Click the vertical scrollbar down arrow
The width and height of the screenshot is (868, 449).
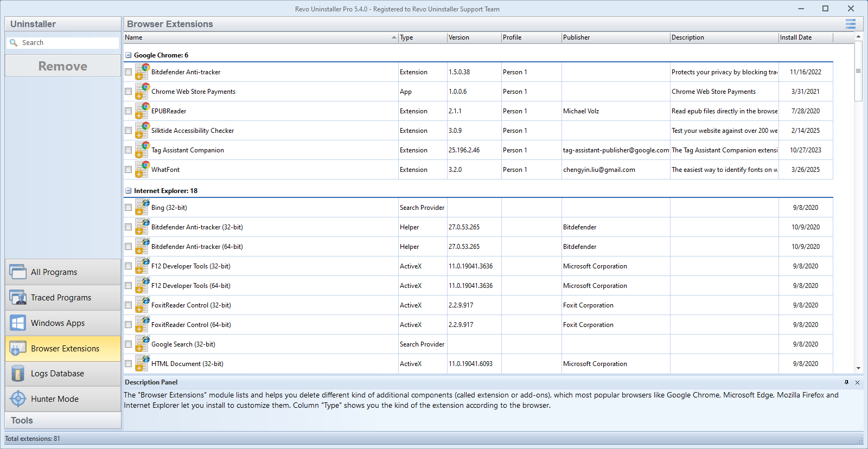coord(858,368)
